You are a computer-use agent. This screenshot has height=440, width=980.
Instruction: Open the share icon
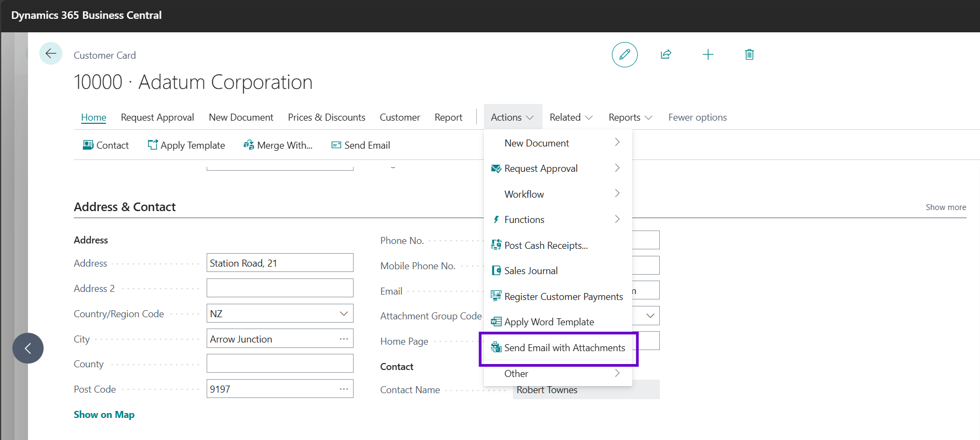point(666,54)
